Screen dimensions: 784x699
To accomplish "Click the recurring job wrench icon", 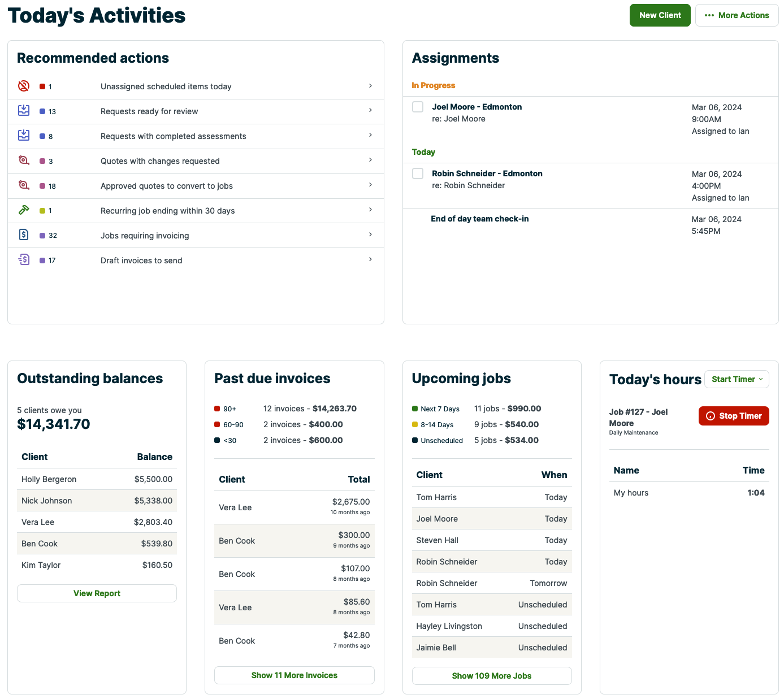I will click(x=23, y=210).
